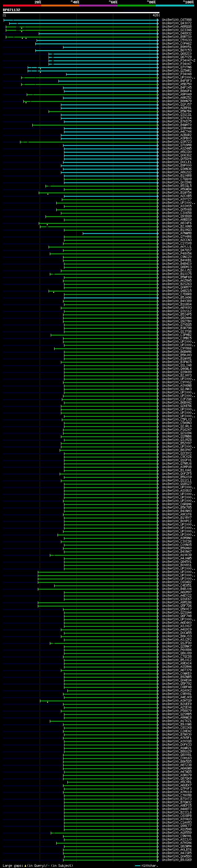Click the UniRef100_A5GID0 label
Viewport: 197px width, 868px height.
177,152
